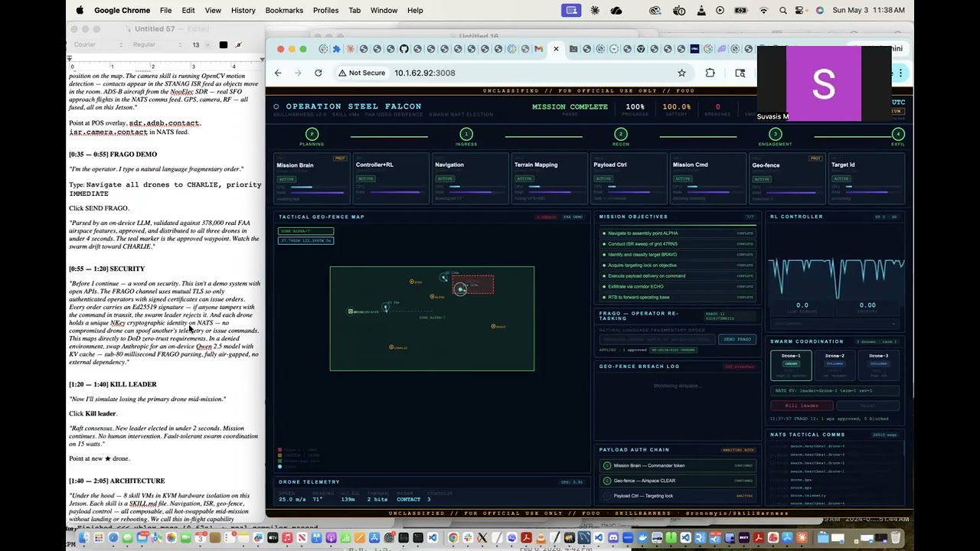Open the Help menu
The image size is (980, 551).
coord(415,10)
